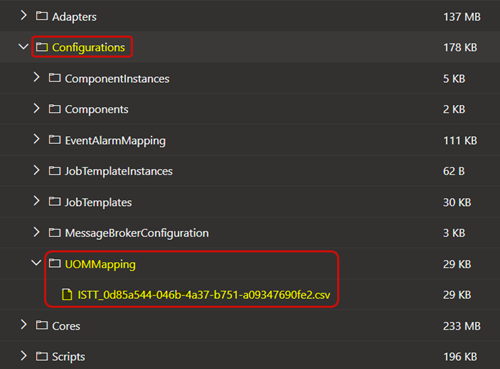Click the UOMMapping folder icon

tap(55, 263)
